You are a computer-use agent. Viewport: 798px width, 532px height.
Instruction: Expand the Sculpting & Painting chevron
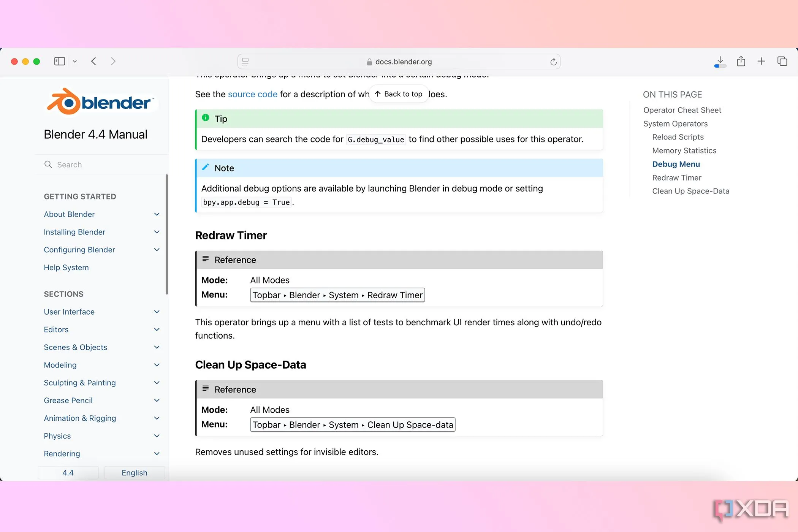pyautogui.click(x=157, y=383)
